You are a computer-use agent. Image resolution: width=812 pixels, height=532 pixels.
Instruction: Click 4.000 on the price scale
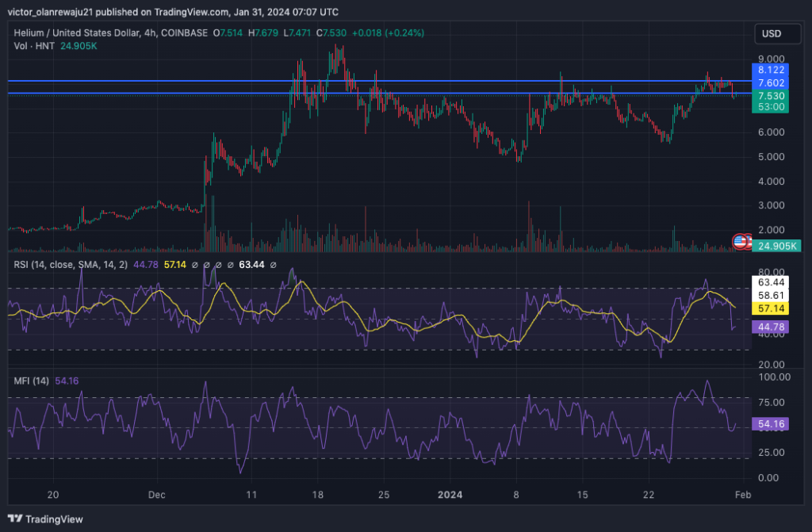tap(771, 182)
